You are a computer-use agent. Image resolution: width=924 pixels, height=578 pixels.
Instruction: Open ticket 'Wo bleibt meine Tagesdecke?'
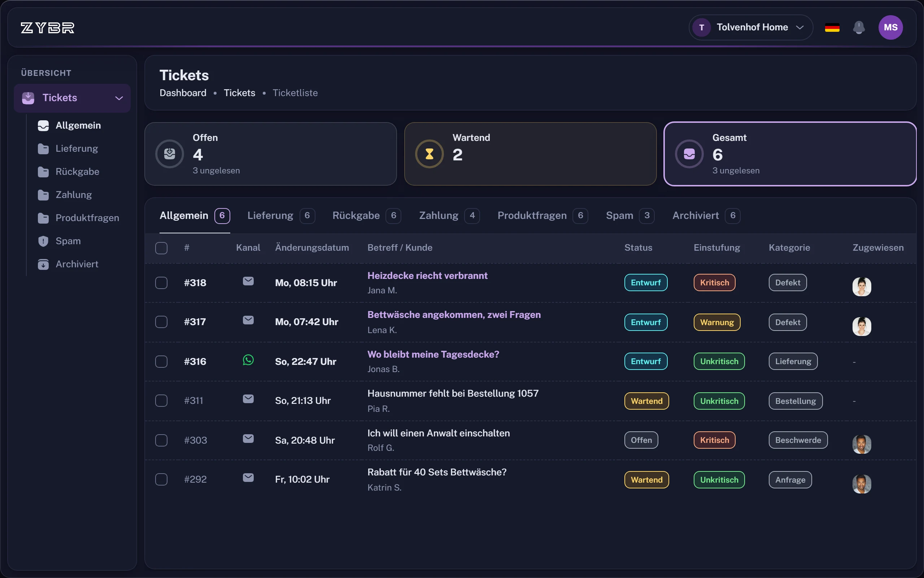click(x=433, y=354)
